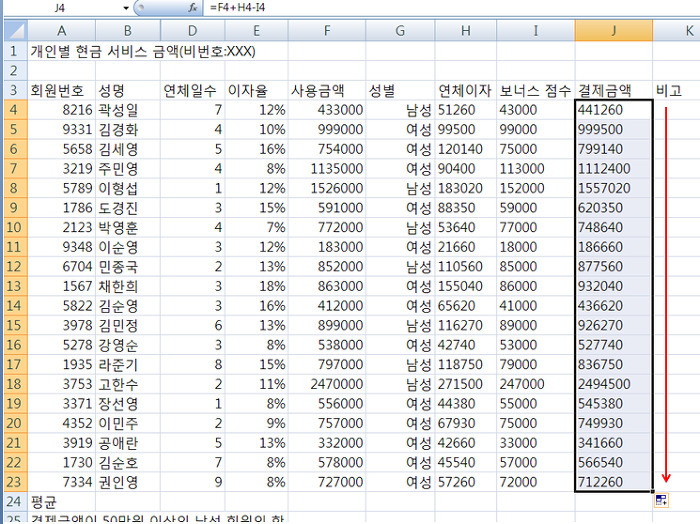Viewport: 700px width, 524px height.
Task: Click member number 5278
Action: coord(62,345)
